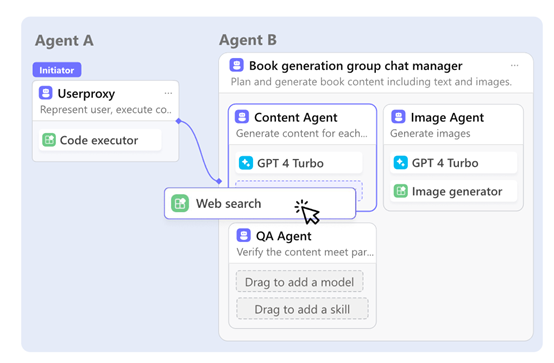Select GPT 4 Turbo in Content Agent
Image resolution: width=554 pixels, height=363 pixels.
click(x=299, y=163)
